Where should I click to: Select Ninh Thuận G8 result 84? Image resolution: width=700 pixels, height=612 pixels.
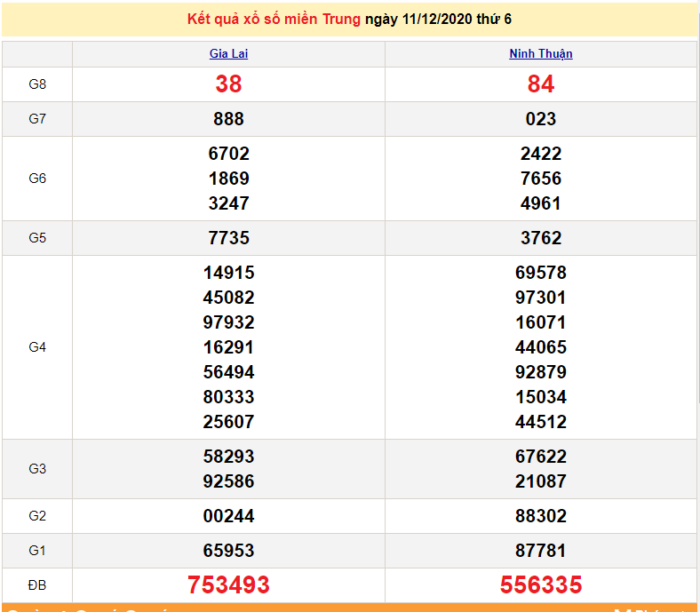(x=540, y=84)
